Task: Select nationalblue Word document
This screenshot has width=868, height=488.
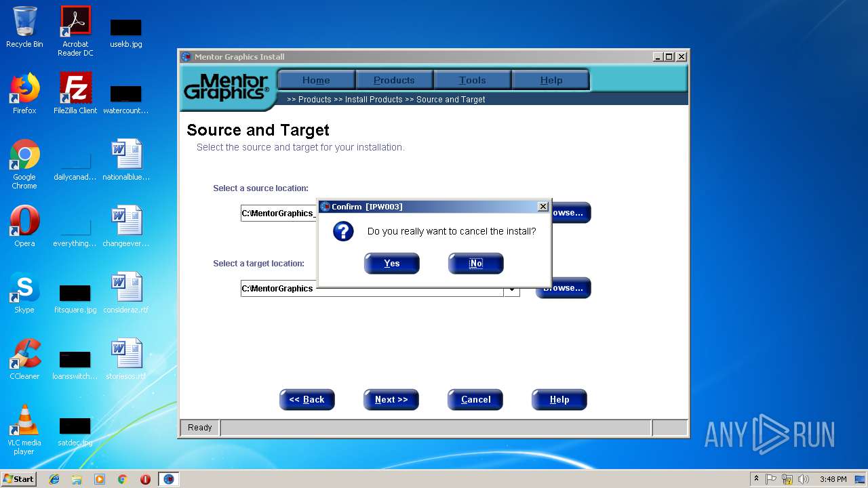Action: 126,160
